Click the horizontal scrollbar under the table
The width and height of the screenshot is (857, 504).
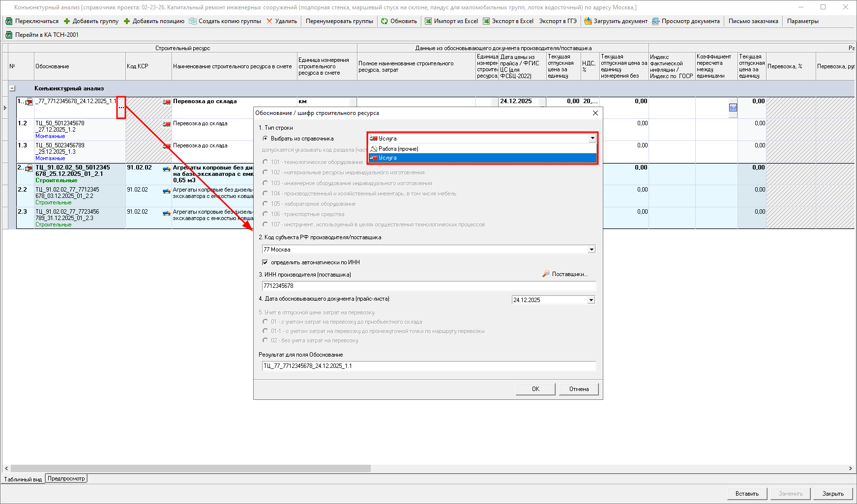[191, 469]
